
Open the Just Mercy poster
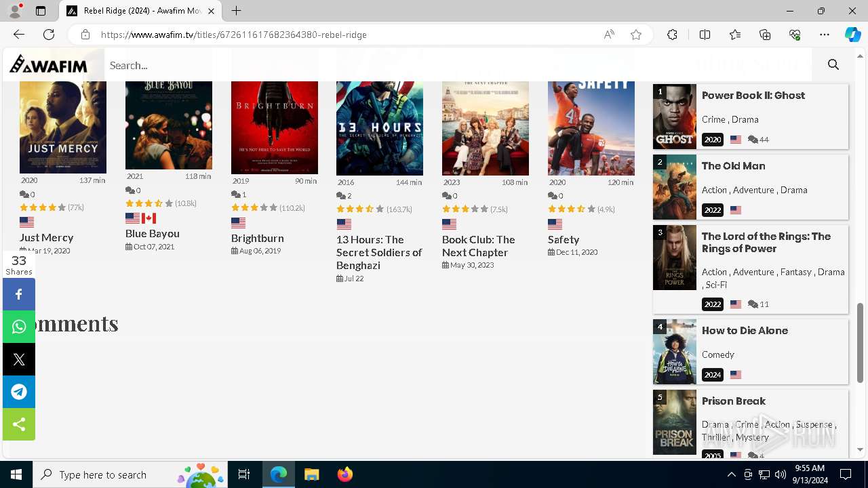(63, 127)
